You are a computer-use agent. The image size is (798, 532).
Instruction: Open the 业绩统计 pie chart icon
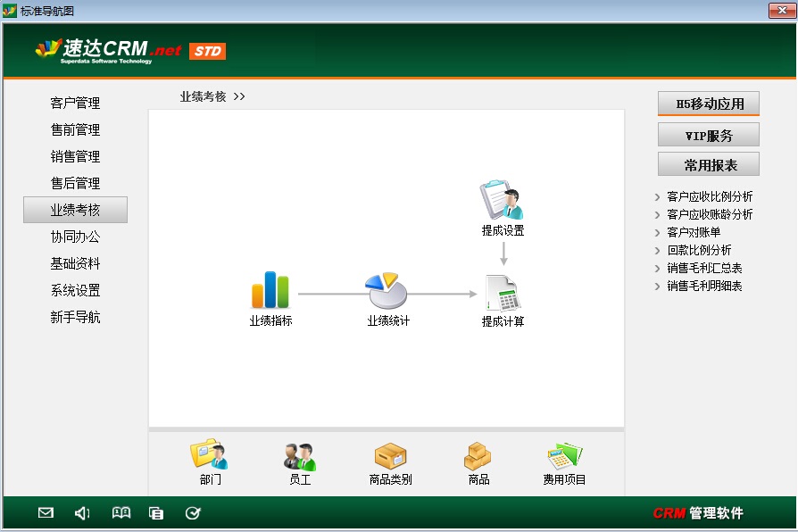387,291
